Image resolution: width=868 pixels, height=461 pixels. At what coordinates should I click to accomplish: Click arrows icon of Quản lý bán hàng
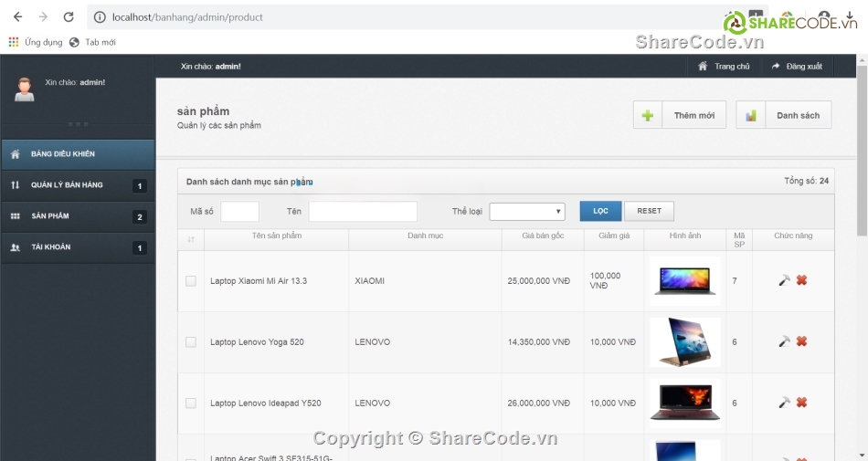click(16, 185)
